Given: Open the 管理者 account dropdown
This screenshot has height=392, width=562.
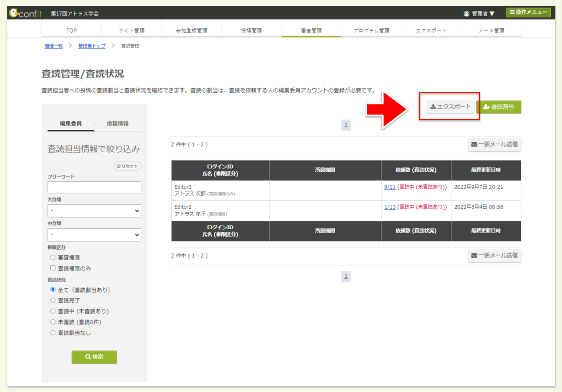Looking at the screenshot, I should tap(479, 14).
